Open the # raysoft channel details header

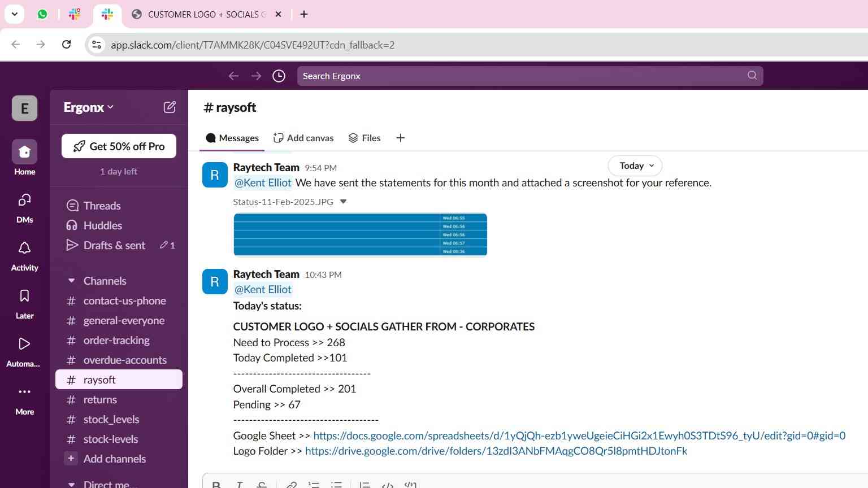pos(229,107)
